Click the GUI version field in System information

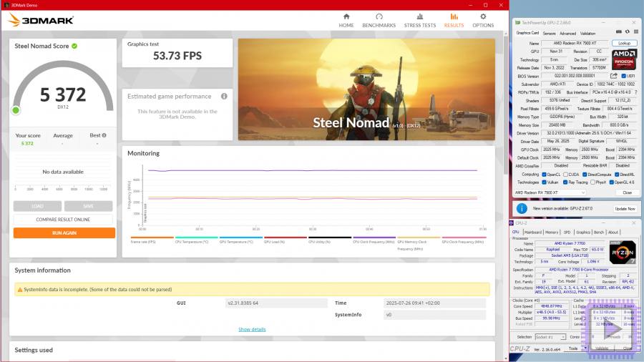(x=276, y=303)
